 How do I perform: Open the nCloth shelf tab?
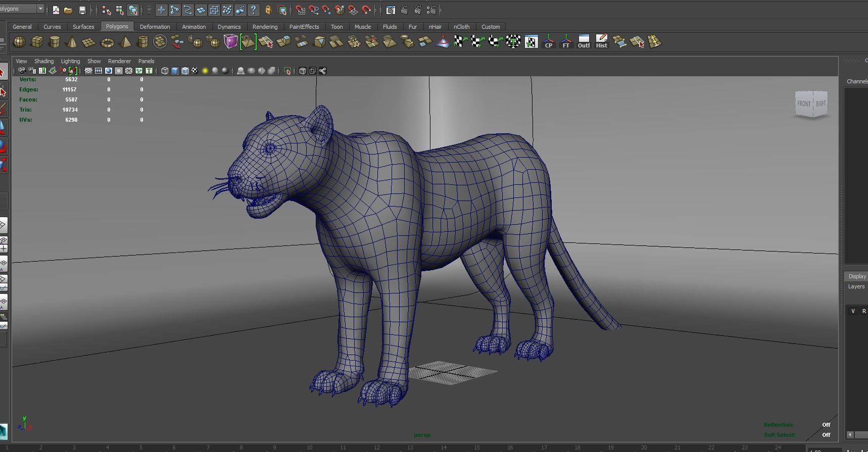coord(461,27)
